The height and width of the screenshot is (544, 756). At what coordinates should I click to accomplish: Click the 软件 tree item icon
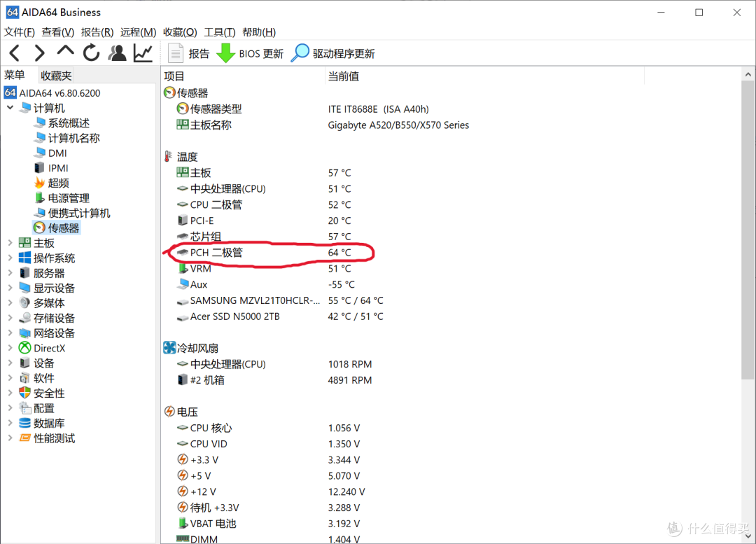24,377
